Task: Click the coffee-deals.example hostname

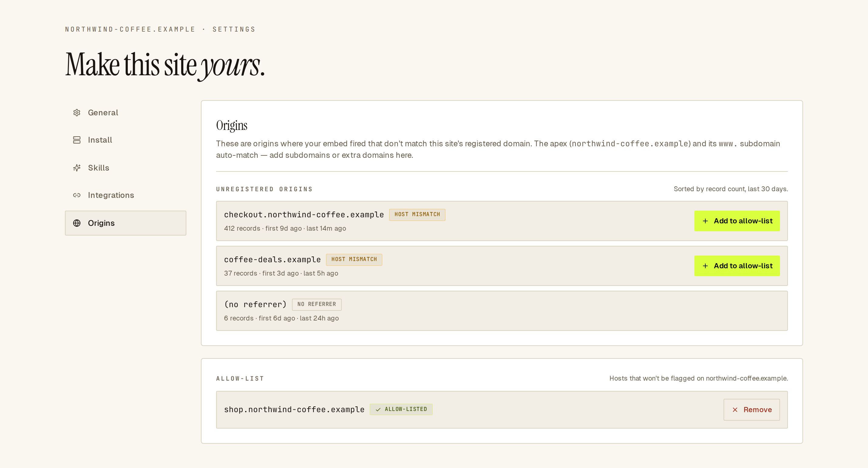Action: (272, 260)
